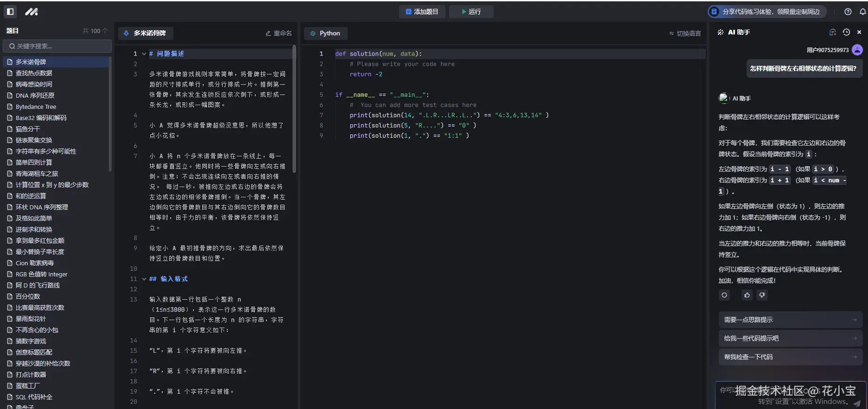
Task: Click 切换语言 to switch language
Action: 685,34
